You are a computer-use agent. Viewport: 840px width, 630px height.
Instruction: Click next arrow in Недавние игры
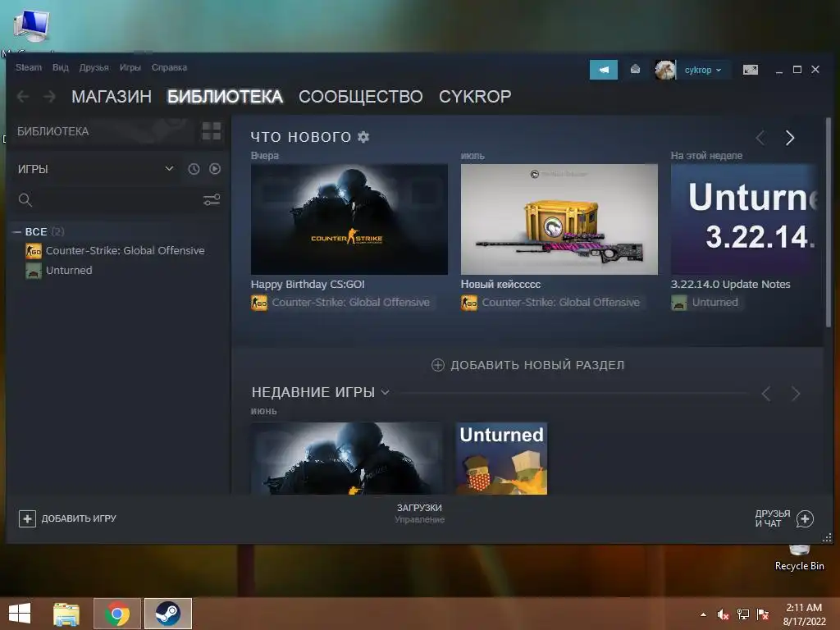796,394
